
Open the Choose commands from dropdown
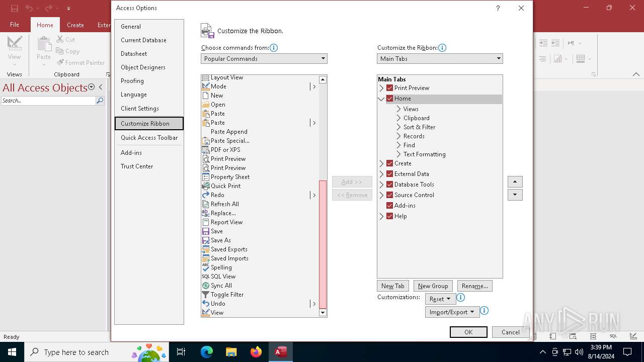[264, 59]
